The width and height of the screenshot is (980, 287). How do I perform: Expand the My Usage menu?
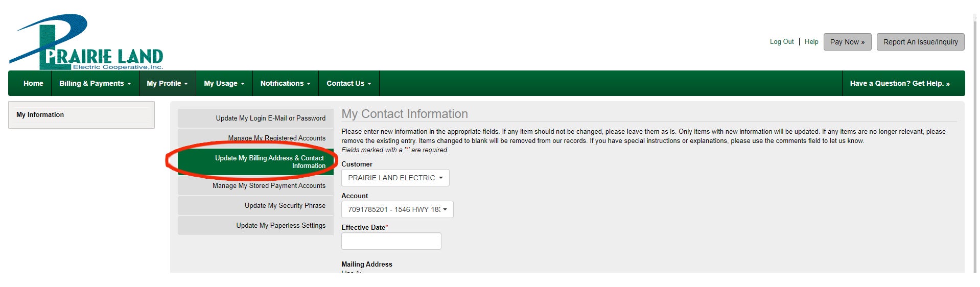point(224,83)
